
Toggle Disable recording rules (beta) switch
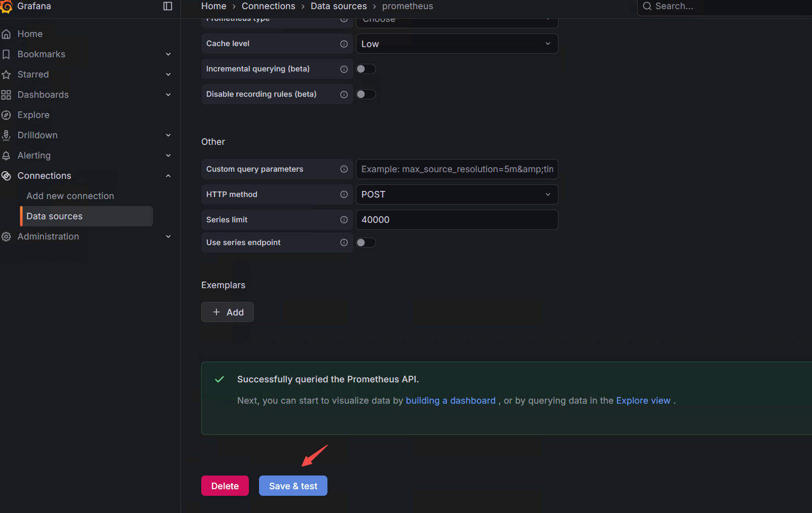366,94
